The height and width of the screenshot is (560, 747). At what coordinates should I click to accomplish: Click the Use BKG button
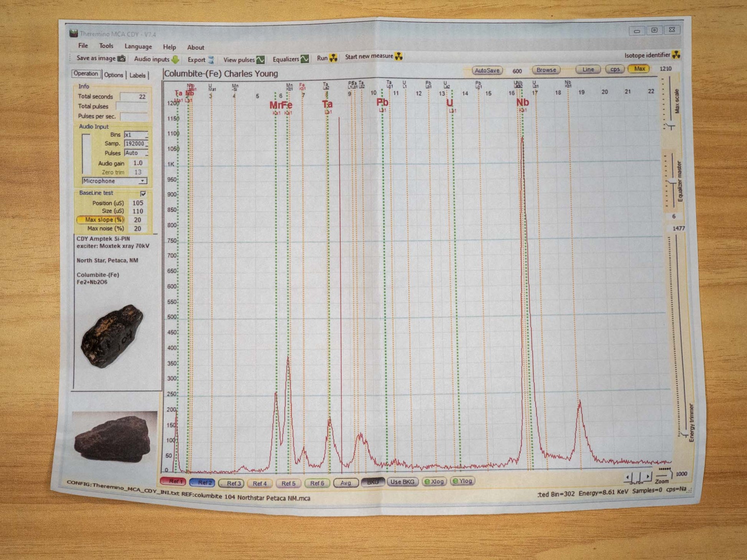[402, 482]
